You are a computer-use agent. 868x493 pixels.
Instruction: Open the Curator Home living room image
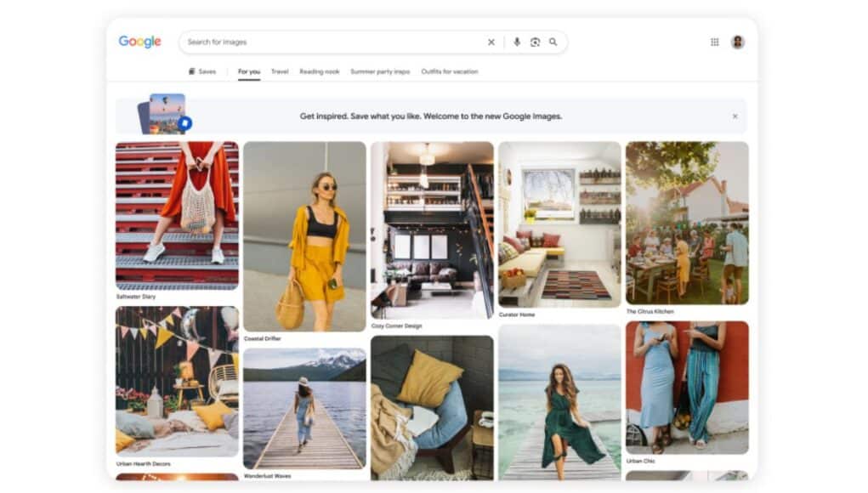[559, 224]
